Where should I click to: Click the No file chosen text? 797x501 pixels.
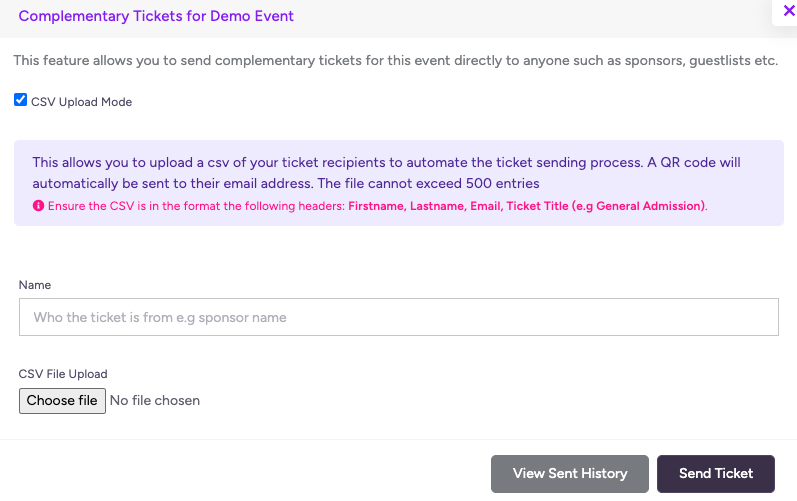click(x=155, y=400)
